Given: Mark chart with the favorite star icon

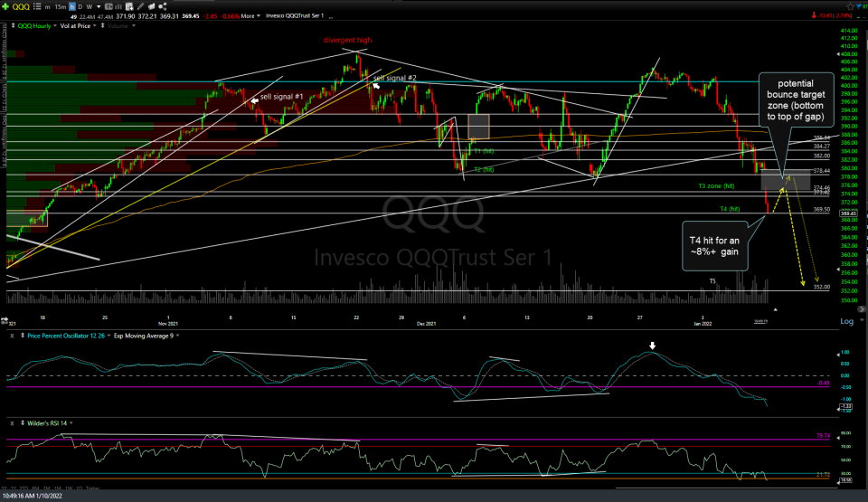Looking at the screenshot, I should tap(850, 6).
